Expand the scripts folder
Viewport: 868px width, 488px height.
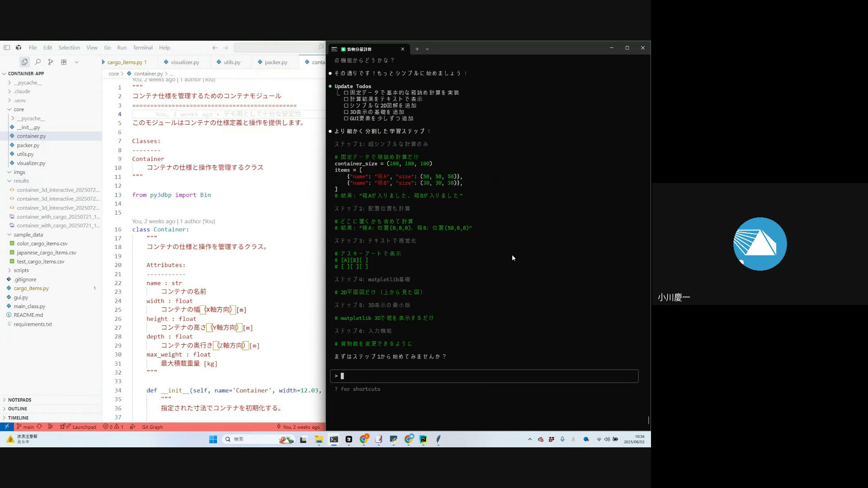click(x=21, y=270)
